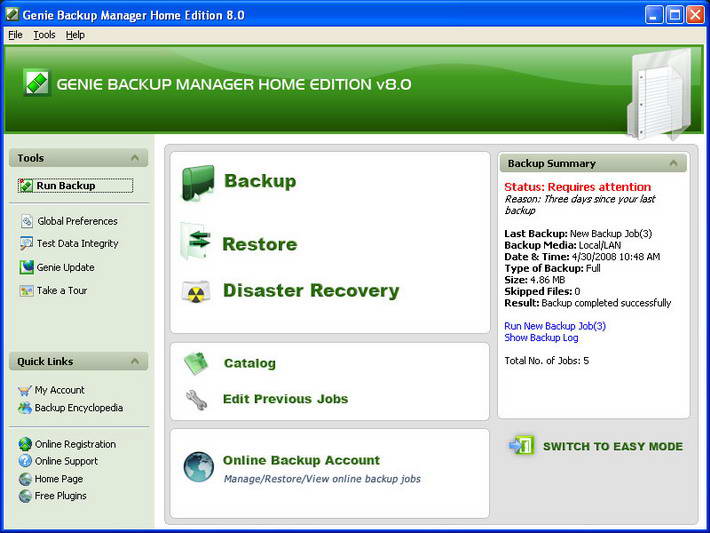The width and height of the screenshot is (710, 533).
Task: Click the Home Page globe icon
Action: click(25, 479)
